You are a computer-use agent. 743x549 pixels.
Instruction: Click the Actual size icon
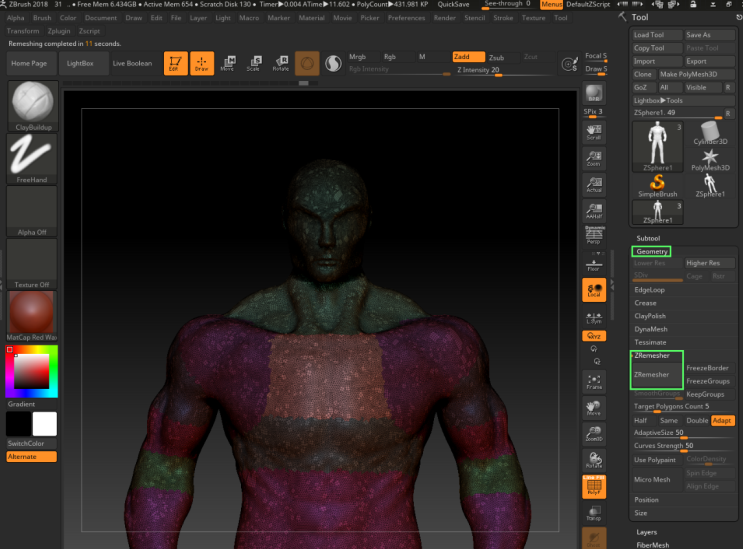click(x=594, y=184)
